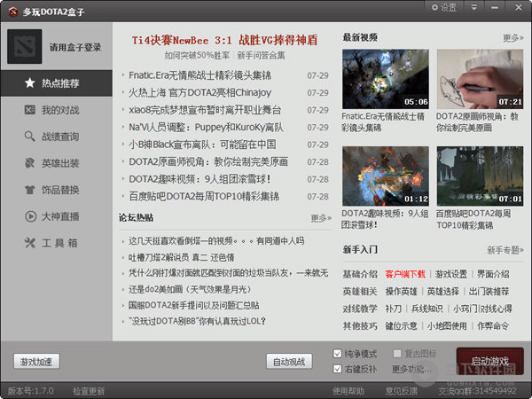Open forum post 吐槽刀塔2解说员

(x=181, y=257)
